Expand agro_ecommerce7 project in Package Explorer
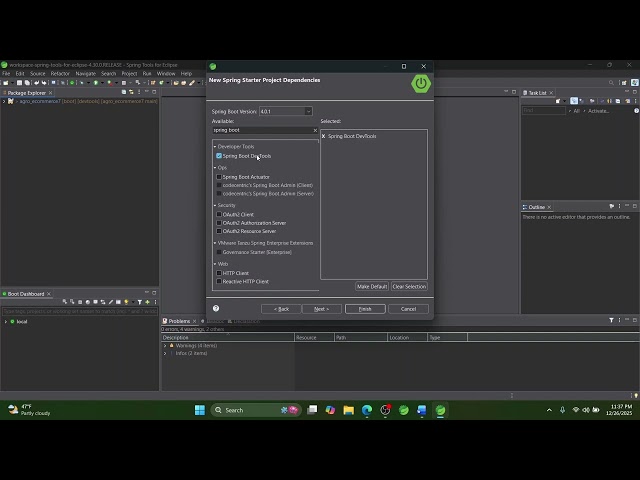Image resolution: width=640 pixels, height=480 pixels. click(4, 101)
